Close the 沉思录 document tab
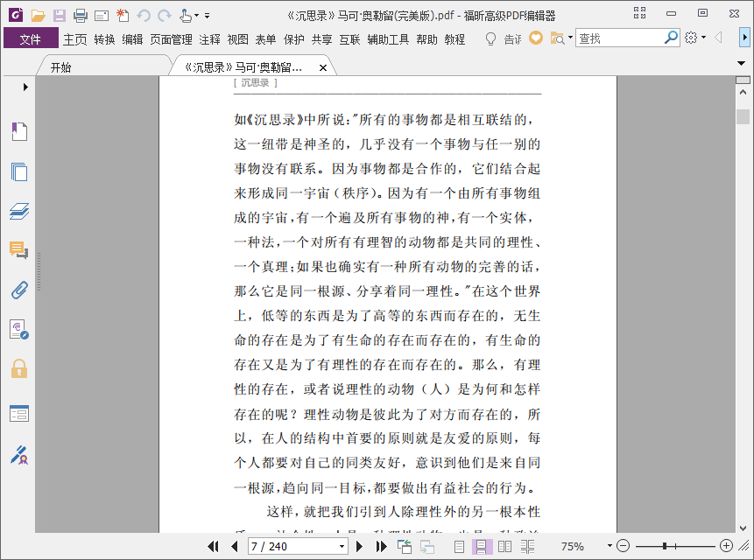754x560 pixels. (323, 68)
